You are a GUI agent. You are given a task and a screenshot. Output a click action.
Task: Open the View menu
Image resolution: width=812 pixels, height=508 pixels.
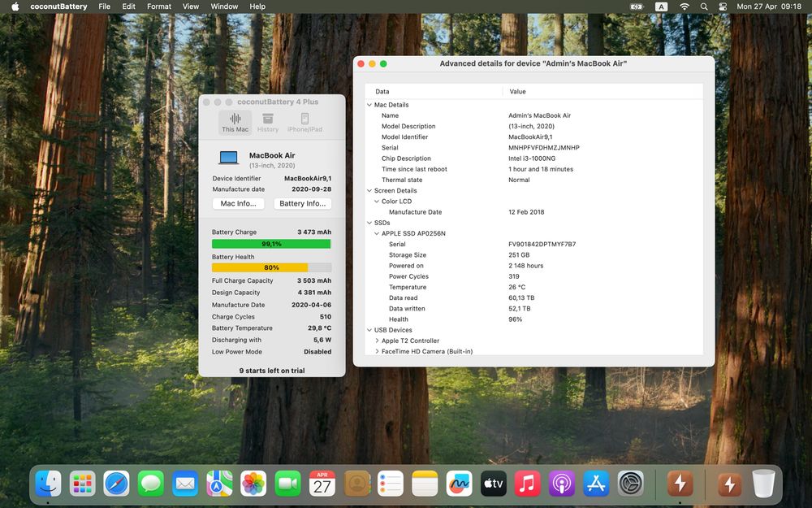[191, 7]
